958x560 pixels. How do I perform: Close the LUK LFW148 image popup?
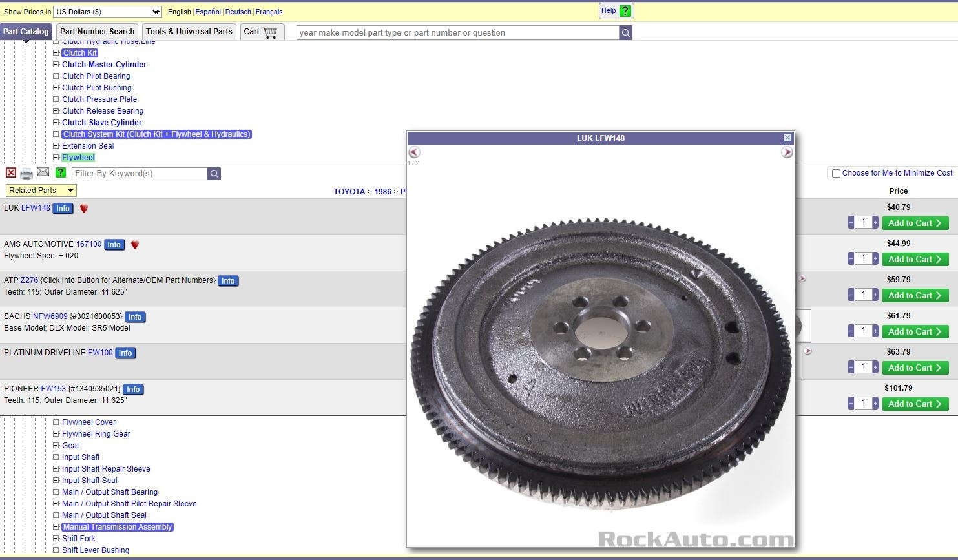(787, 138)
